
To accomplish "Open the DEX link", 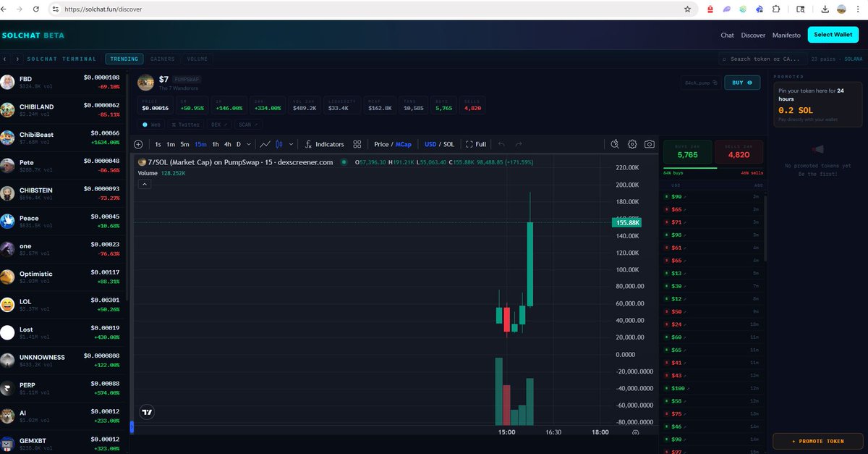I will click(x=218, y=125).
